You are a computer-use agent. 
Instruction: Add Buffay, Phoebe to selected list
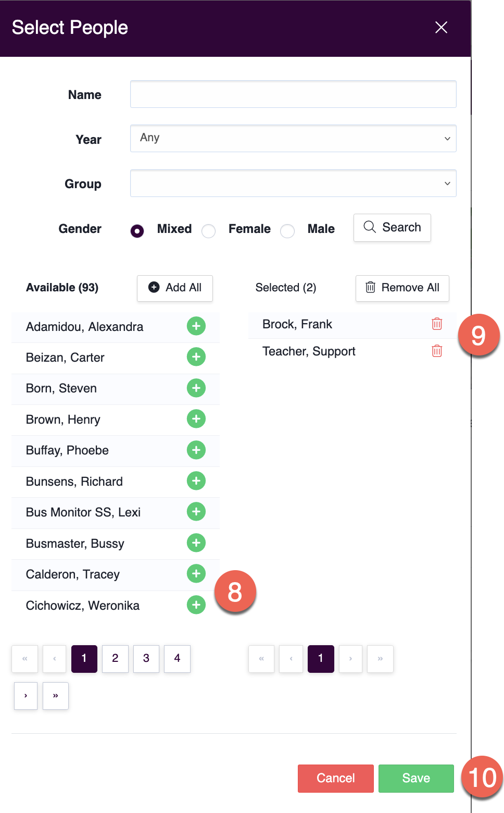196,450
